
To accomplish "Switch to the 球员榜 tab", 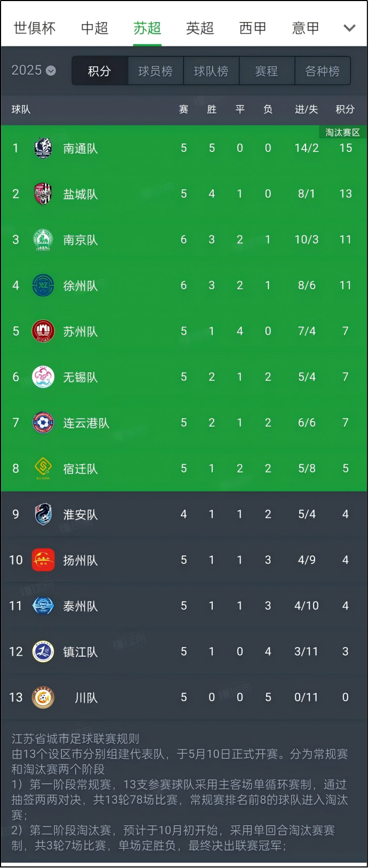I will pos(155,71).
